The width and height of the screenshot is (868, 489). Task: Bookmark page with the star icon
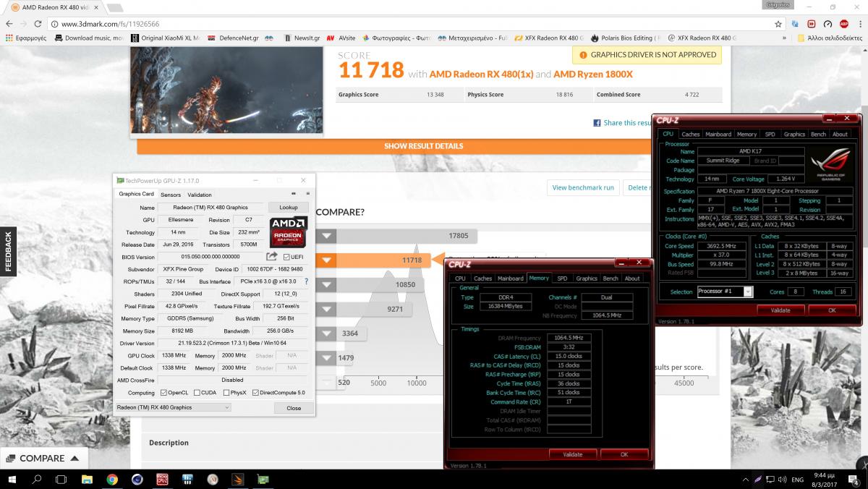point(778,23)
